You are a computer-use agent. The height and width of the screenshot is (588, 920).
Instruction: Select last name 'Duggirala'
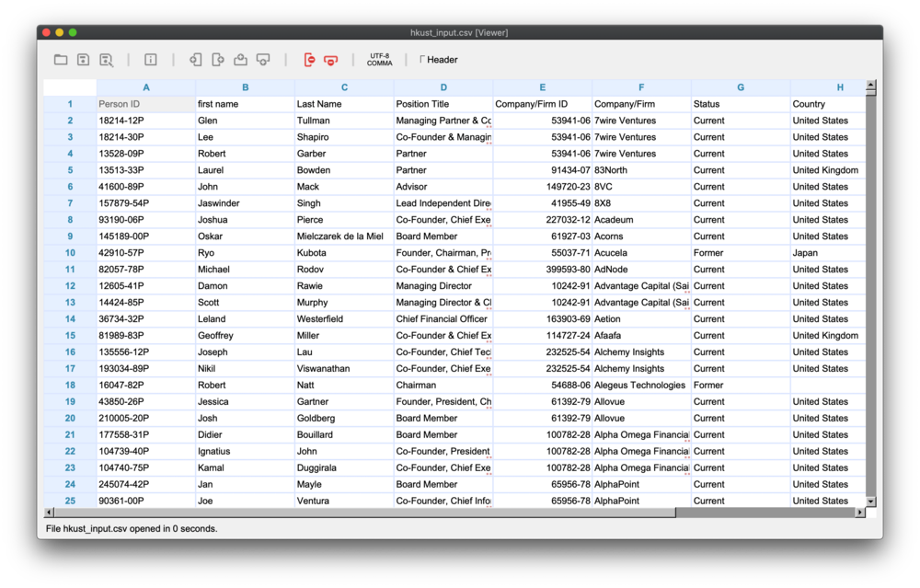click(344, 468)
